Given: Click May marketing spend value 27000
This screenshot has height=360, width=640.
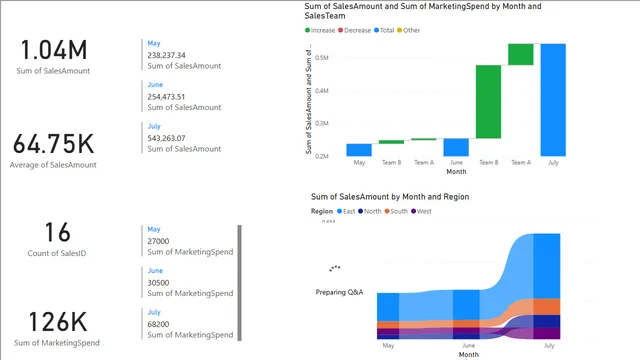Looking at the screenshot, I should pos(158,241).
